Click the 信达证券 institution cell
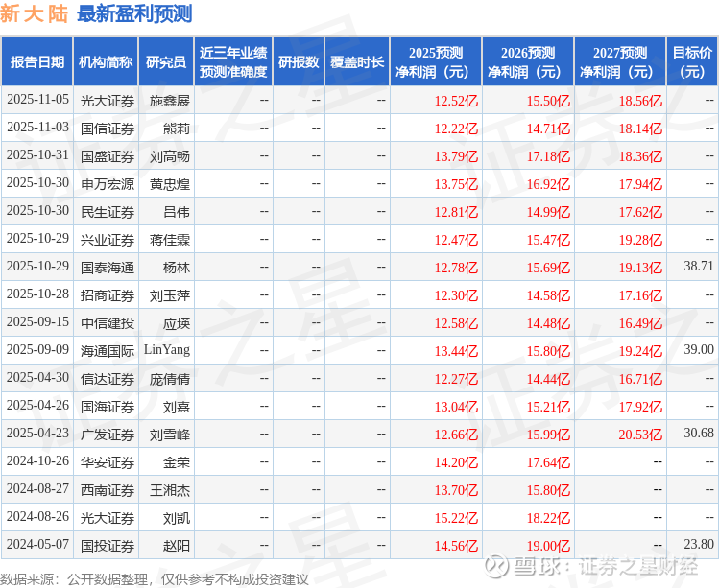Screen dimensions: 719x588 [x=108, y=379]
